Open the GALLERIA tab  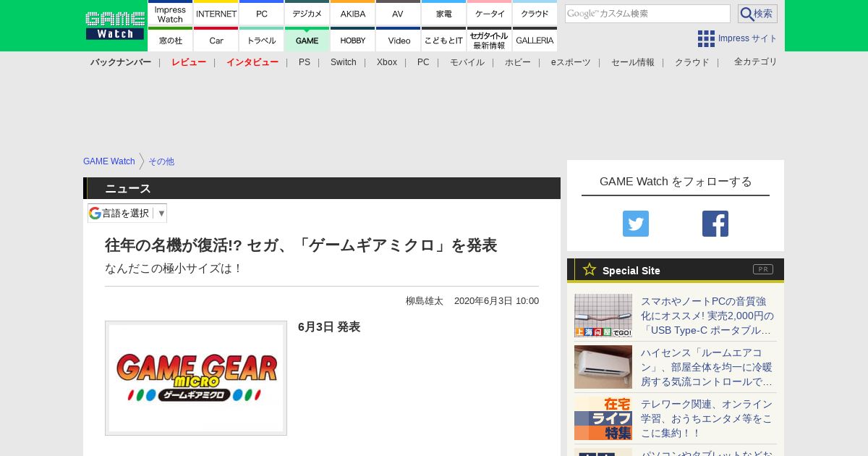click(x=535, y=39)
